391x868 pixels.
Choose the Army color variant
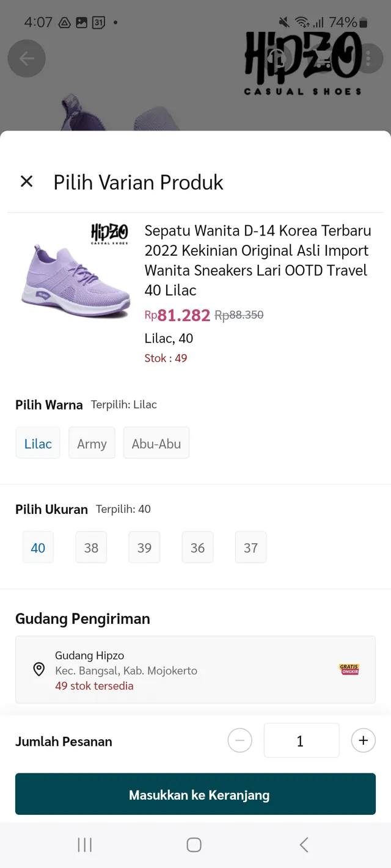92,443
